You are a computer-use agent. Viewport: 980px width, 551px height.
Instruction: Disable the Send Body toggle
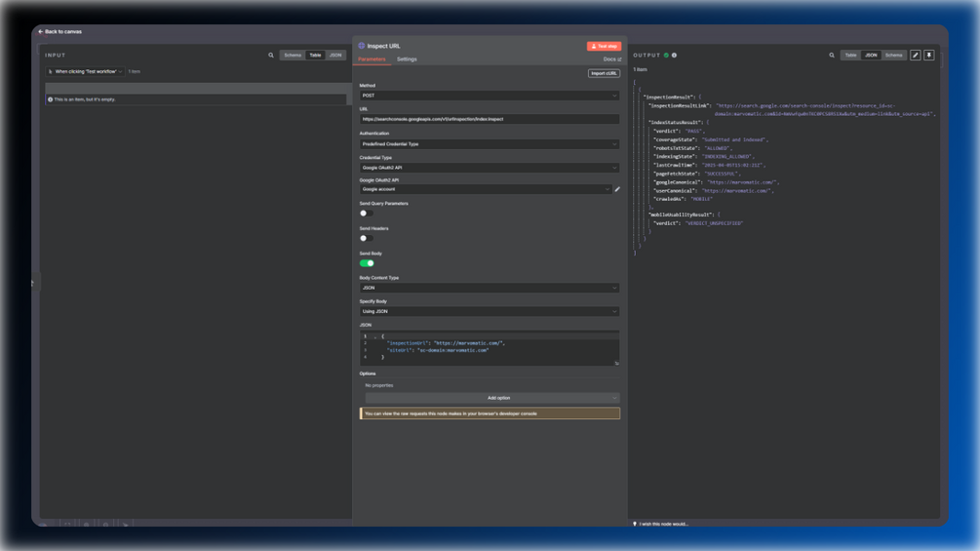point(367,263)
